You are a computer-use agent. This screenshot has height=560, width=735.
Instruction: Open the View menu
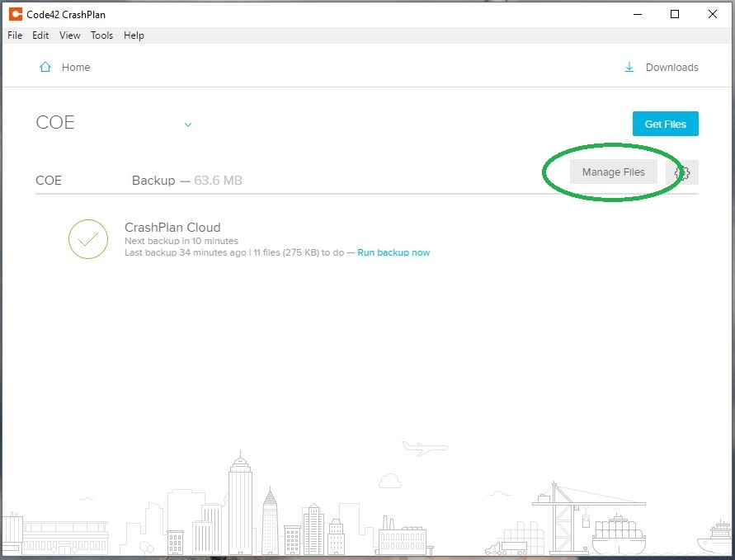[69, 35]
